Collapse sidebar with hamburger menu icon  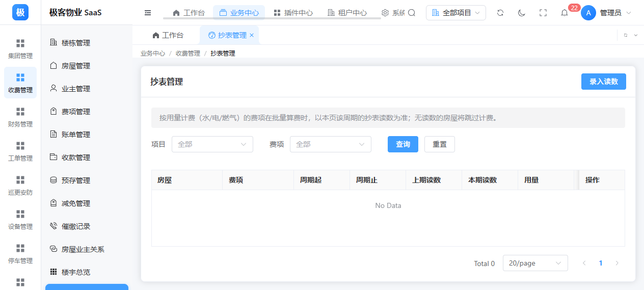[x=148, y=13]
